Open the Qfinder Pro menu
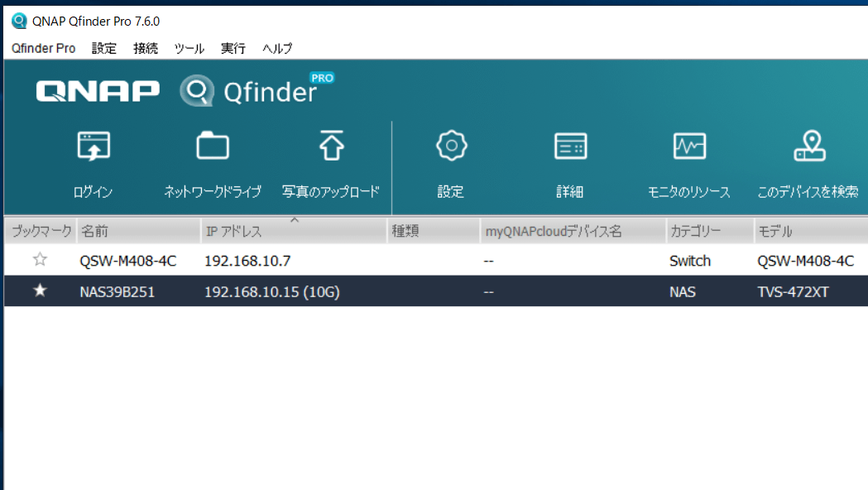This screenshot has width=868, height=490. 43,48
